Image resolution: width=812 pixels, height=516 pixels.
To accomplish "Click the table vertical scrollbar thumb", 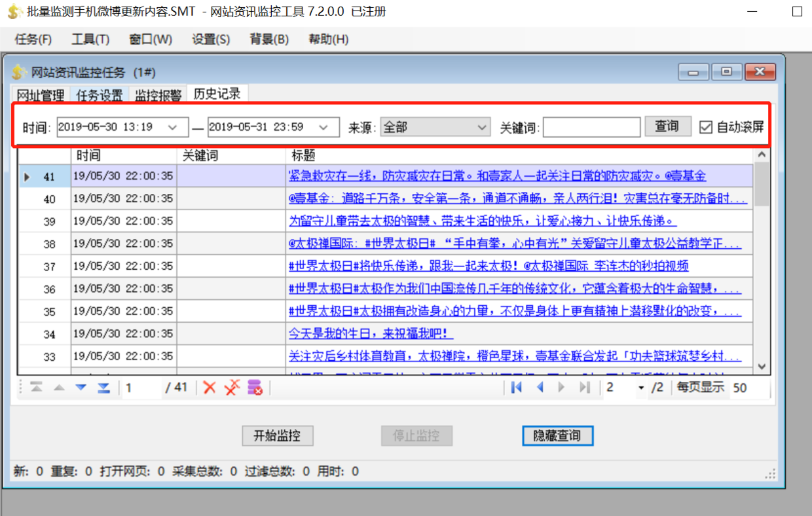I will (761, 184).
